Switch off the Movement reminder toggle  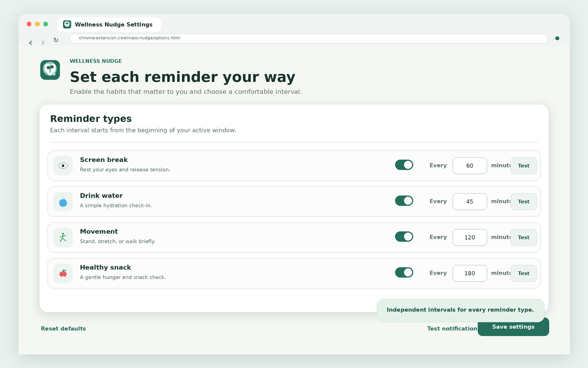click(x=404, y=236)
